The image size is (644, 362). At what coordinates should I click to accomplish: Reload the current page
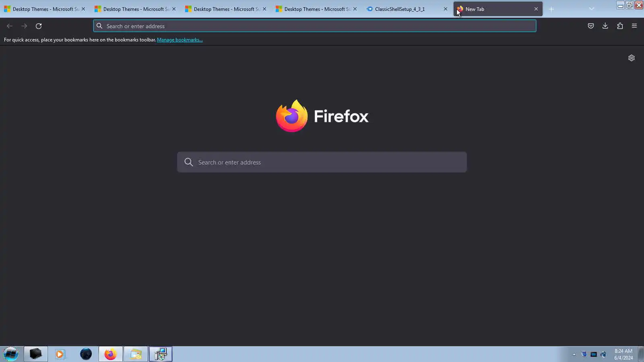point(39,26)
